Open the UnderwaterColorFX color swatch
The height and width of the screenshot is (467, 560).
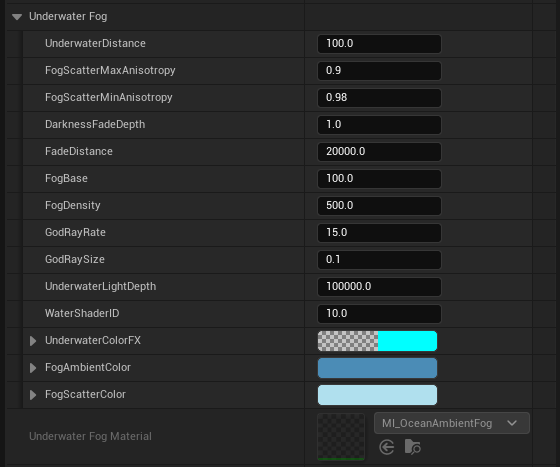[x=377, y=341]
